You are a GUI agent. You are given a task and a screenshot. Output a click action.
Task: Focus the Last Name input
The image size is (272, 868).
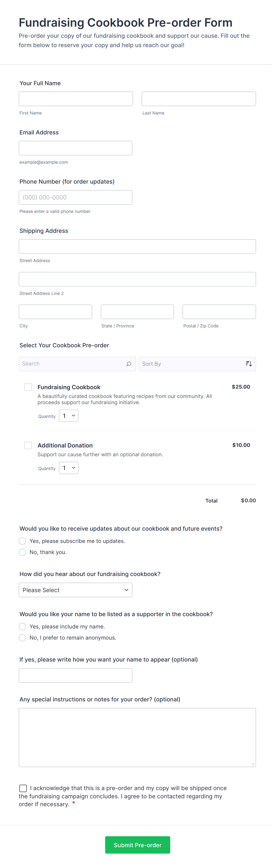click(199, 99)
